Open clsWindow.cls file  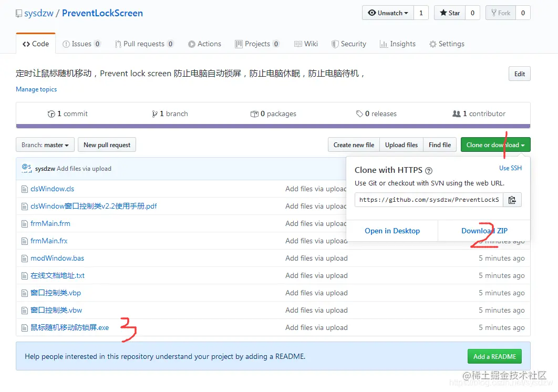tap(53, 189)
